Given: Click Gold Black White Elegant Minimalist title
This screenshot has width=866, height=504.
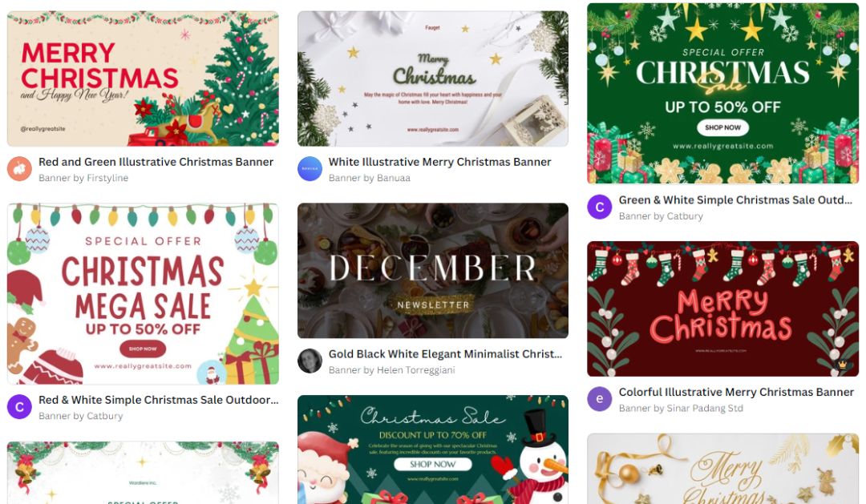Looking at the screenshot, I should (x=445, y=354).
